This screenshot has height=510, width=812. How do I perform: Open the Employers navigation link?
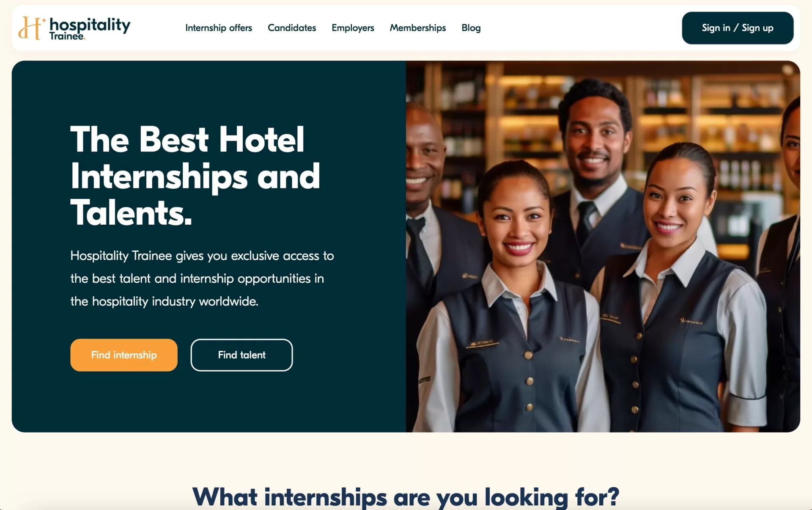click(353, 28)
